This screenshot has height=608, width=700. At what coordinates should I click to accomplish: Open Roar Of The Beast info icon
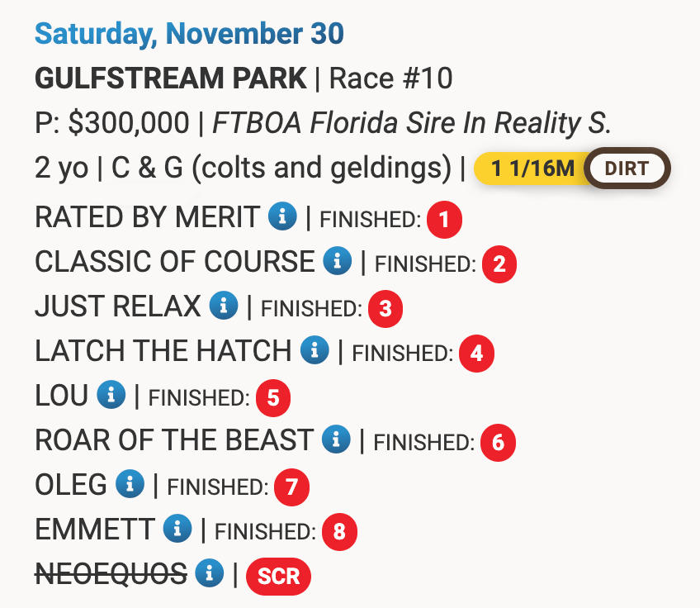pos(336,439)
